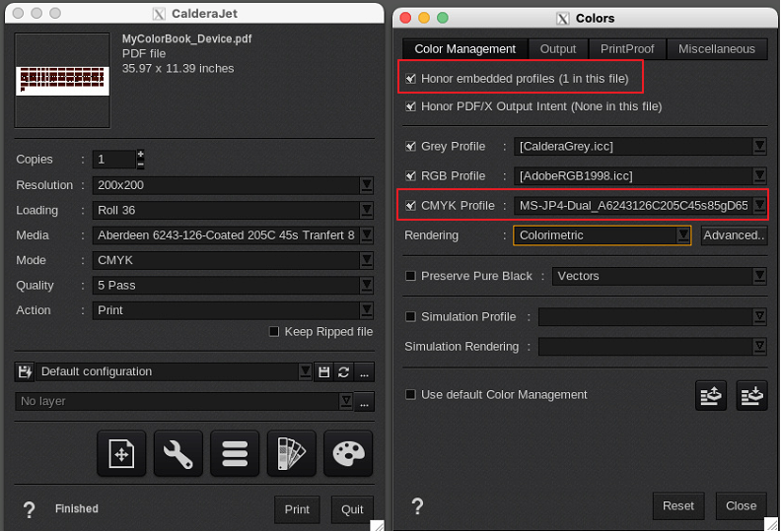Viewport: 781px width, 532px height.
Task: Switch to the PrintProof tab
Action: point(627,48)
